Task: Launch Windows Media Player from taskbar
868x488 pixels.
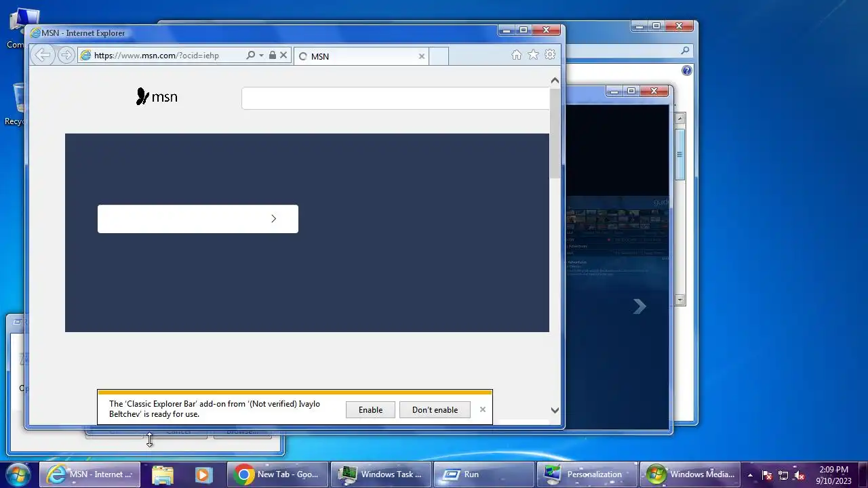Action: point(203,474)
